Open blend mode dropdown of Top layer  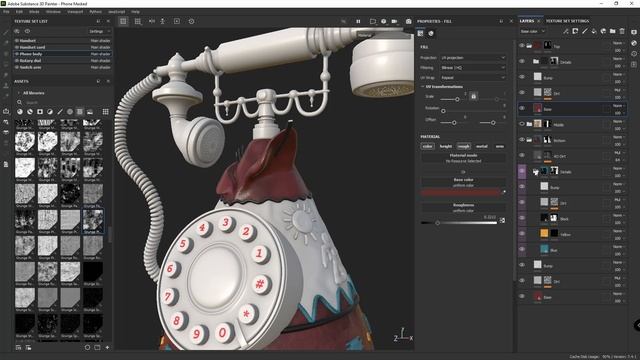click(x=618, y=43)
